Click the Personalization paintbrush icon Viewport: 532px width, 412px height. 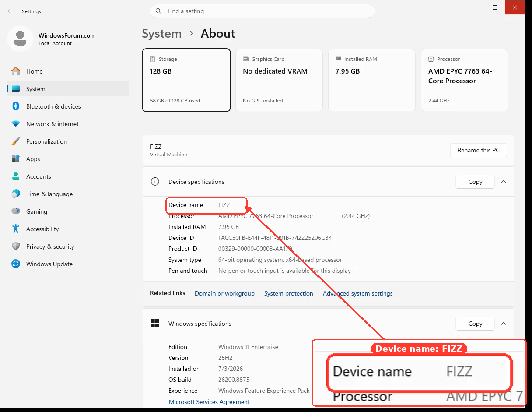pyautogui.click(x=16, y=141)
